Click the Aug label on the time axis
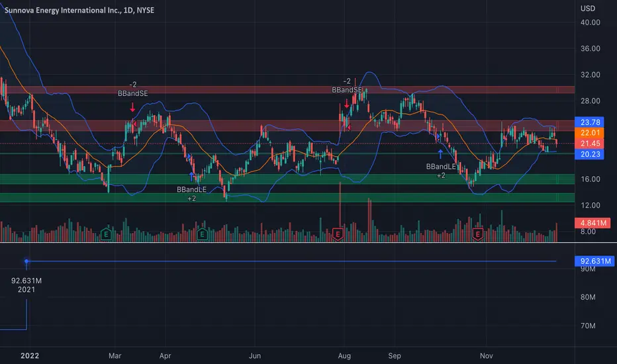 (x=344, y=356)
